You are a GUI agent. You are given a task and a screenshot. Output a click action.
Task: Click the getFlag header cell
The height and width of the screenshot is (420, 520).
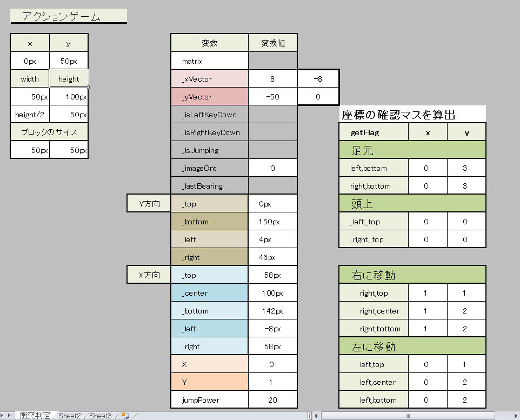[374, 132]
